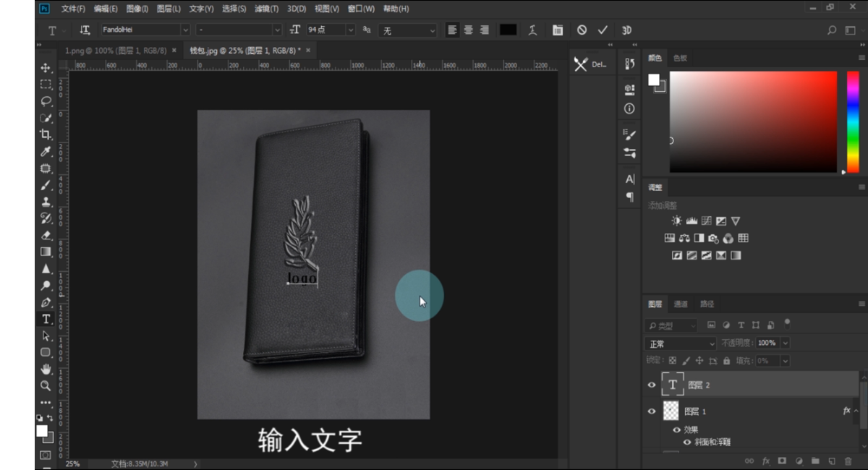Image resolution: width=868 pixels, height=470 pixels.
Task: Delete the selected layer with trash icon
Action: (848, 461)
